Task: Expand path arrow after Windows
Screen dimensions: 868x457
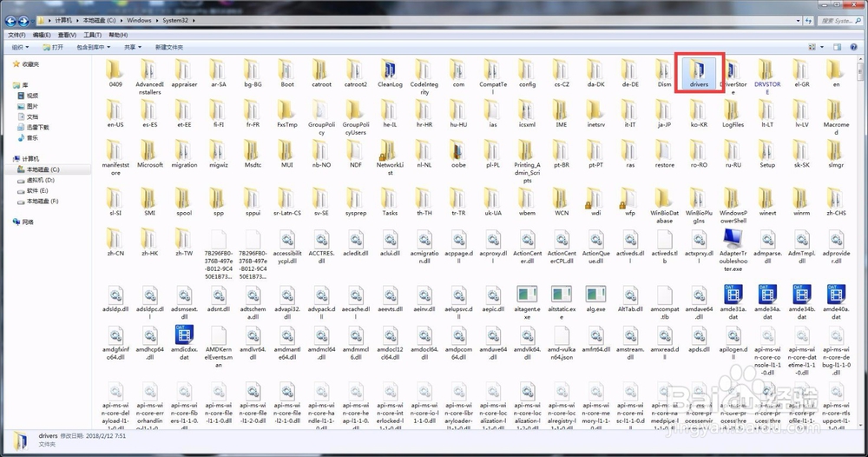Action: [156, 21]
